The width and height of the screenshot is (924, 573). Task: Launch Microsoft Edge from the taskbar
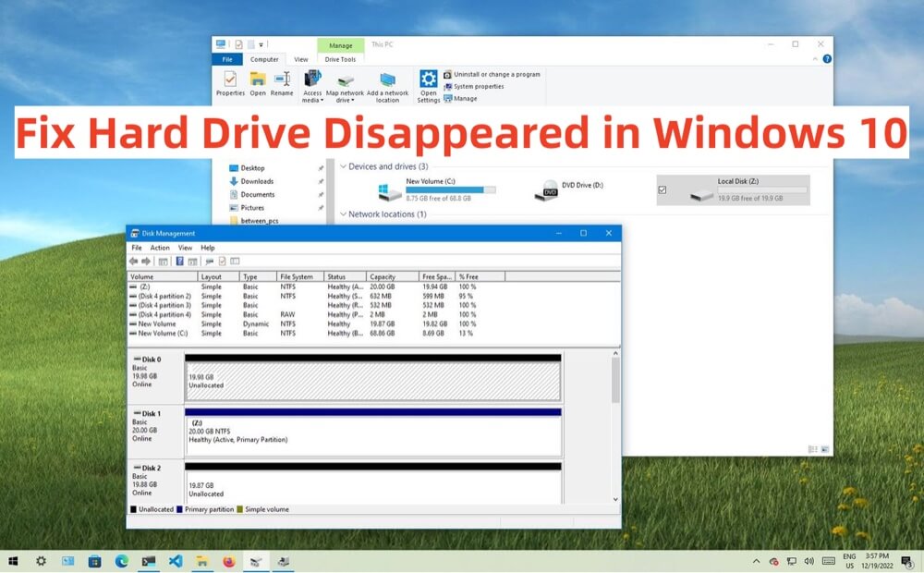click(x=121, y=561)
